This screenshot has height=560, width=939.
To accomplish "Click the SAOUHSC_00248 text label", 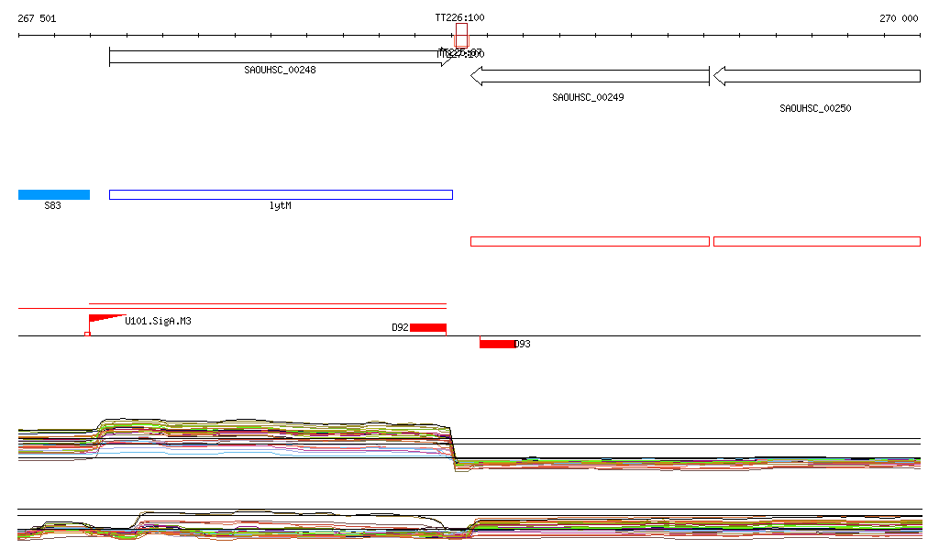I will click(x=281, y=70).
